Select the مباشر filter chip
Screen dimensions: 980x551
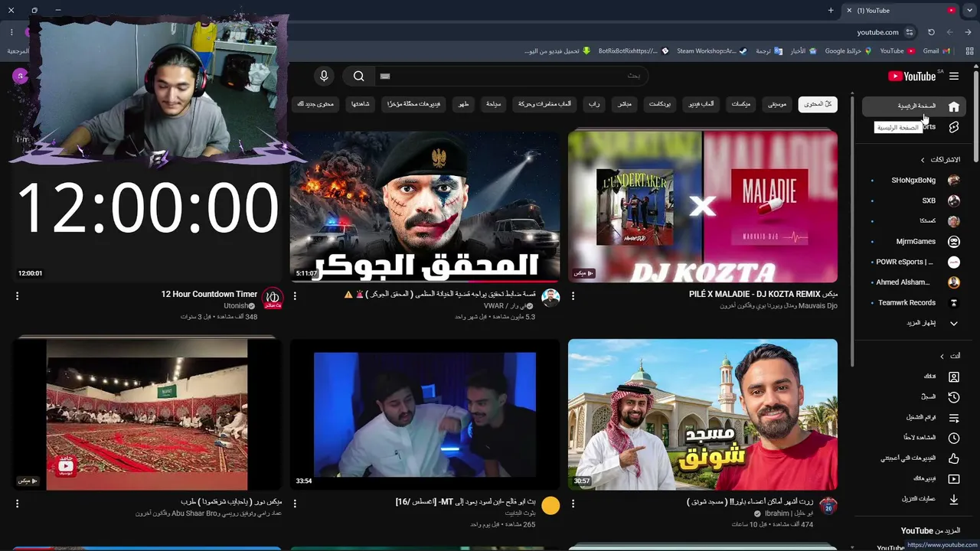point(624,104)
